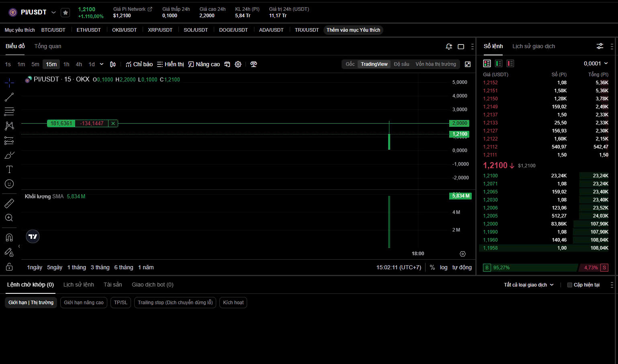The width and height of the screenshot is (618, 364).
Task: Open the chart template icon next to Nâng cao
Action: click(x=227, y=64)
